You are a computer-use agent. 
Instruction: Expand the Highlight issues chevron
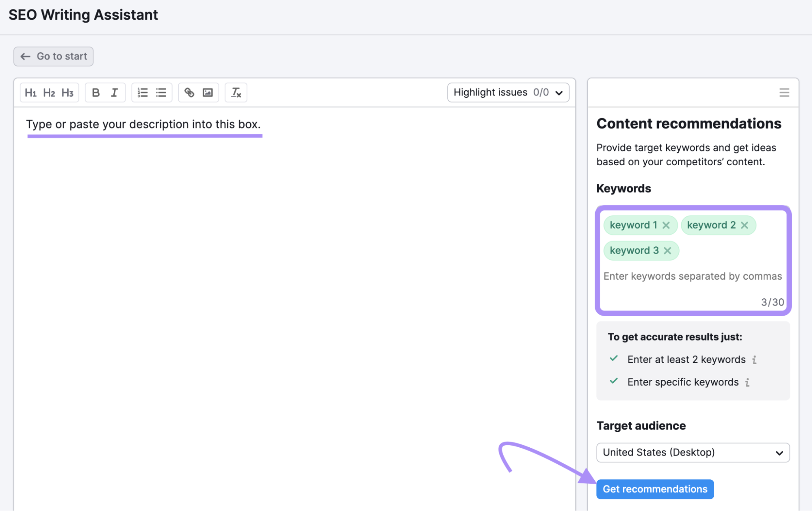click(x=559, y=92)
